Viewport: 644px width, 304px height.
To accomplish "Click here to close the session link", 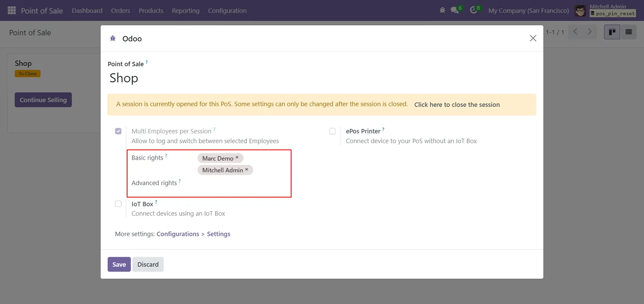I will click(457, 104).
